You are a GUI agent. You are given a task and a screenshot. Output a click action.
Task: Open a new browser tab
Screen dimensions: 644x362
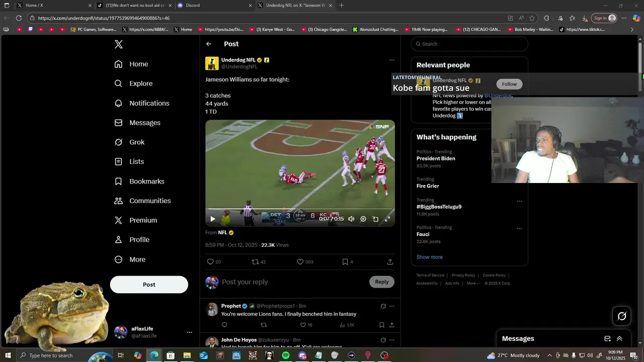pos(342,6)
